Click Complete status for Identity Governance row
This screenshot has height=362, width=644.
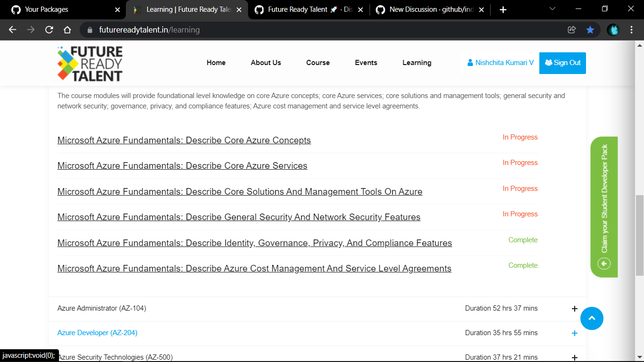(523, 240)
